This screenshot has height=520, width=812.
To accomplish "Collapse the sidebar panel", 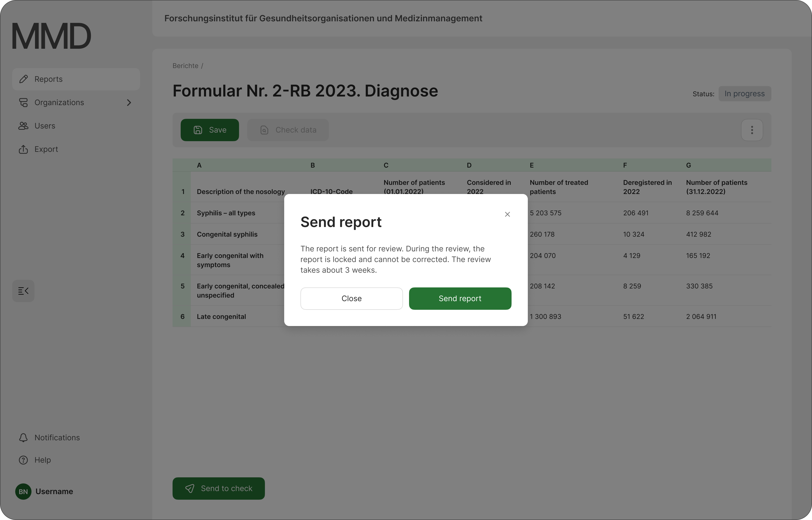I will 23,291.
